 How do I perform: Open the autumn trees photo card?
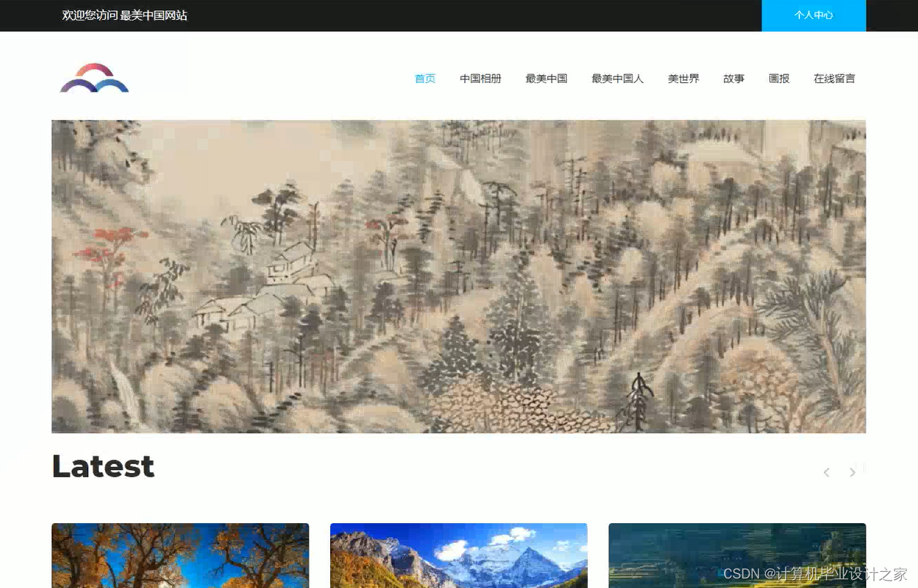[x=181, y=555]
